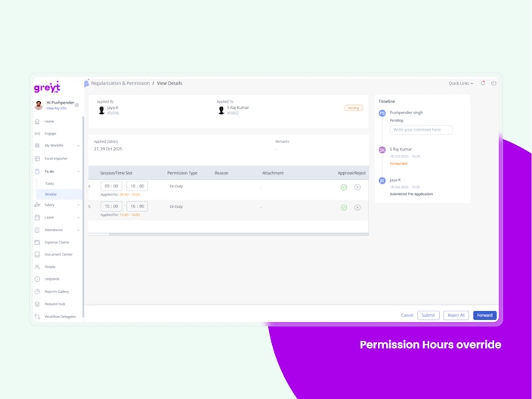Screen dimensions: 532x399
Task: Click the sidebar vertical scrollbar
Action: point(83,217)
